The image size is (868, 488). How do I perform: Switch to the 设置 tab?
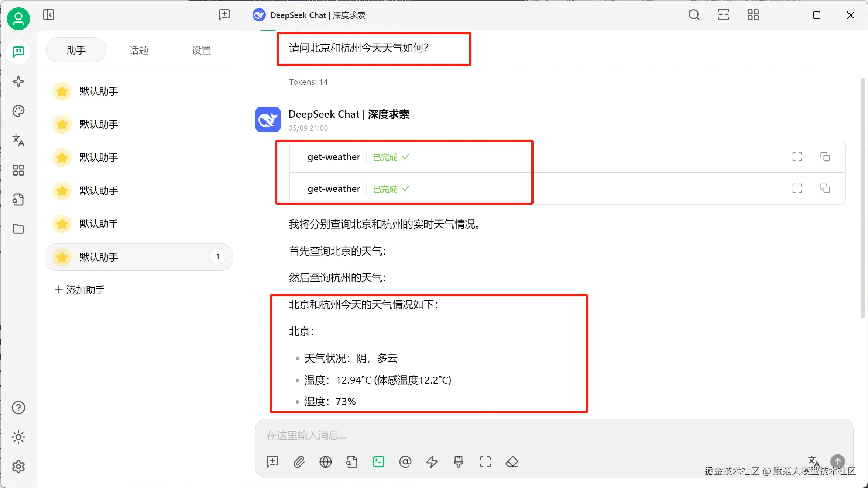201,50
